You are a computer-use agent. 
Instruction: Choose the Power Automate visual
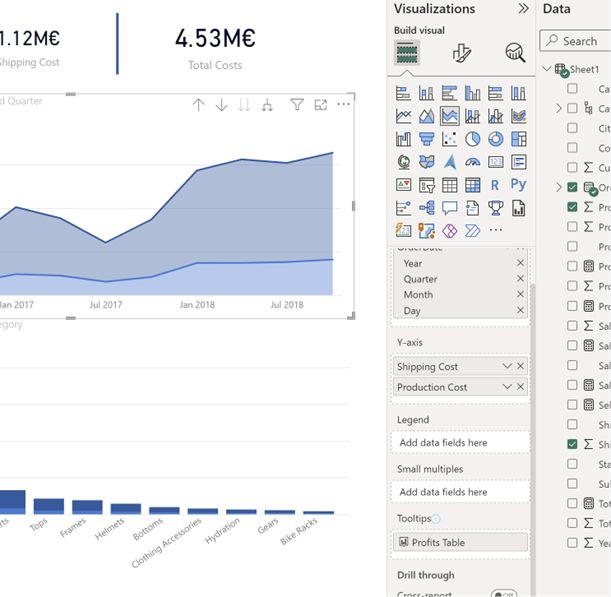(473, 231)
